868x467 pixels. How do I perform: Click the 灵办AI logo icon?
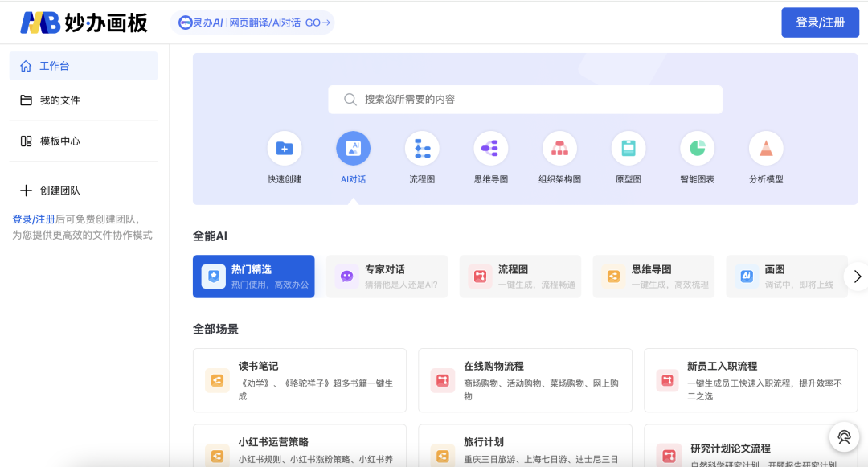tap(185, 23)
